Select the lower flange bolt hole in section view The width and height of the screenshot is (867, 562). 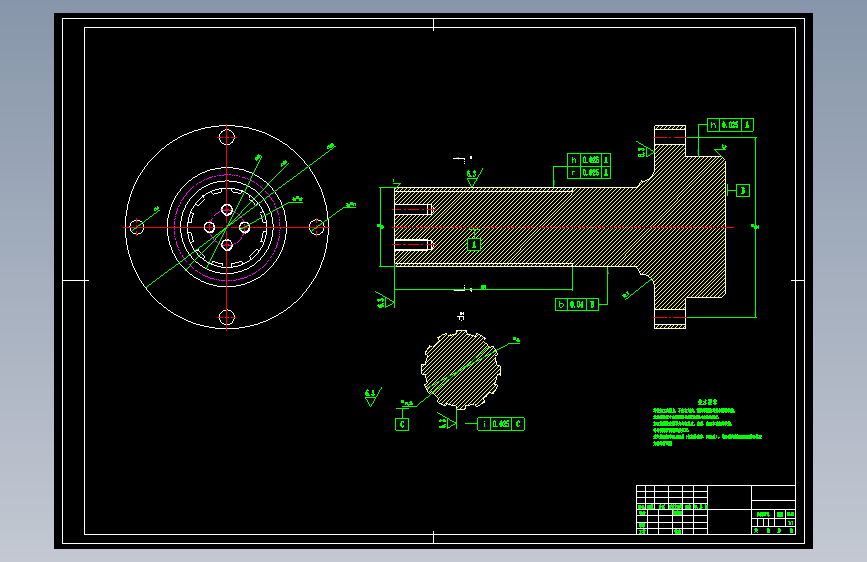670,318
